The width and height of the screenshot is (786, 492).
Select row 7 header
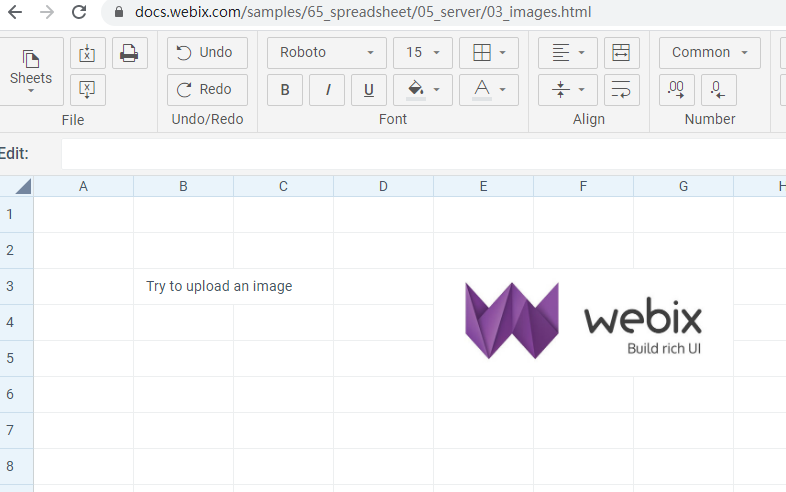[x=17, y=430]
